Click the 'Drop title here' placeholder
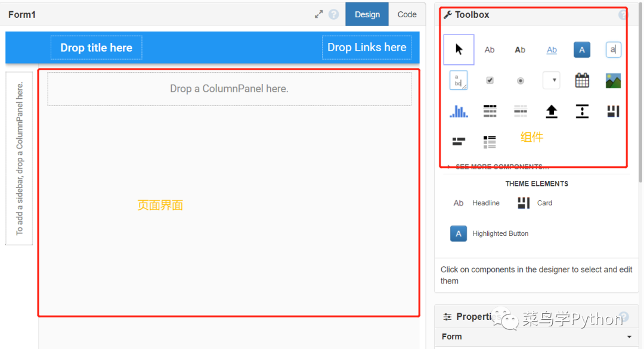This screenshot has height=349, width=644. point(97,48)
